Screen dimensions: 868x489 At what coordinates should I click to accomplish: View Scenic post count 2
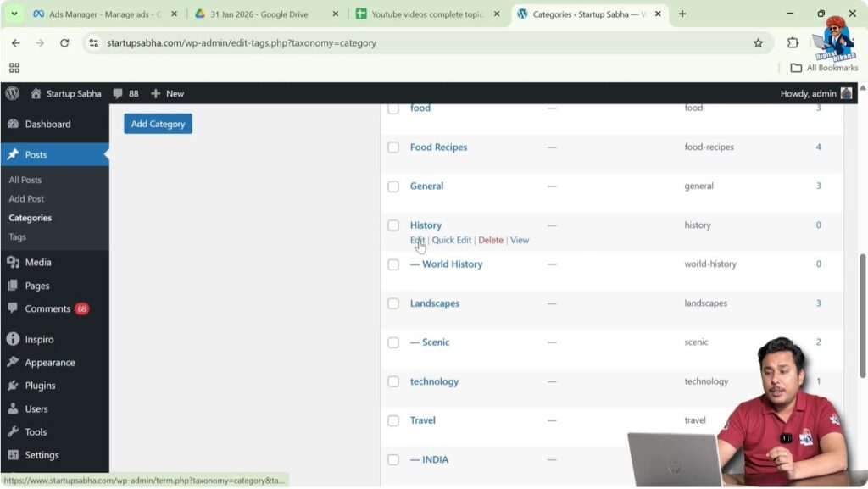click(818, 342)
